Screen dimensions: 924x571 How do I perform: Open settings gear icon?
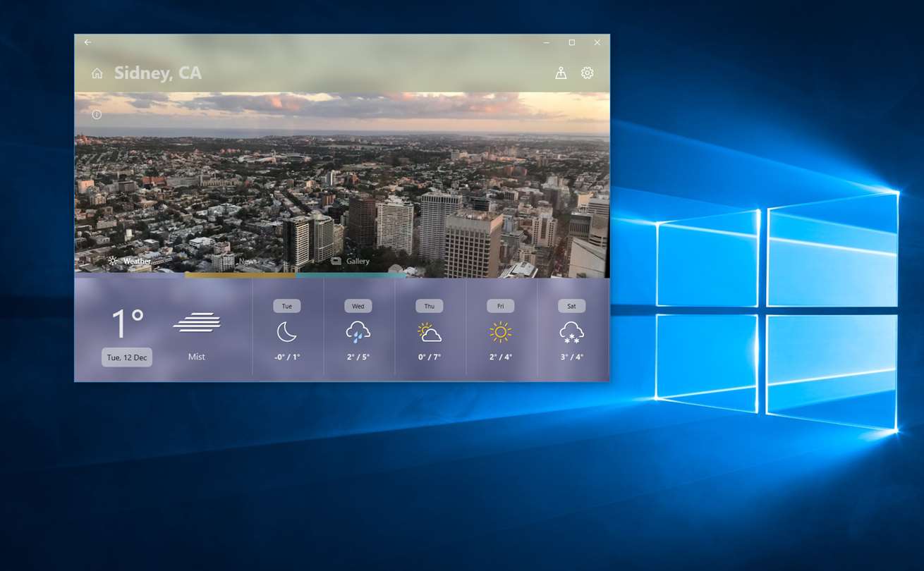coord(588,73)
